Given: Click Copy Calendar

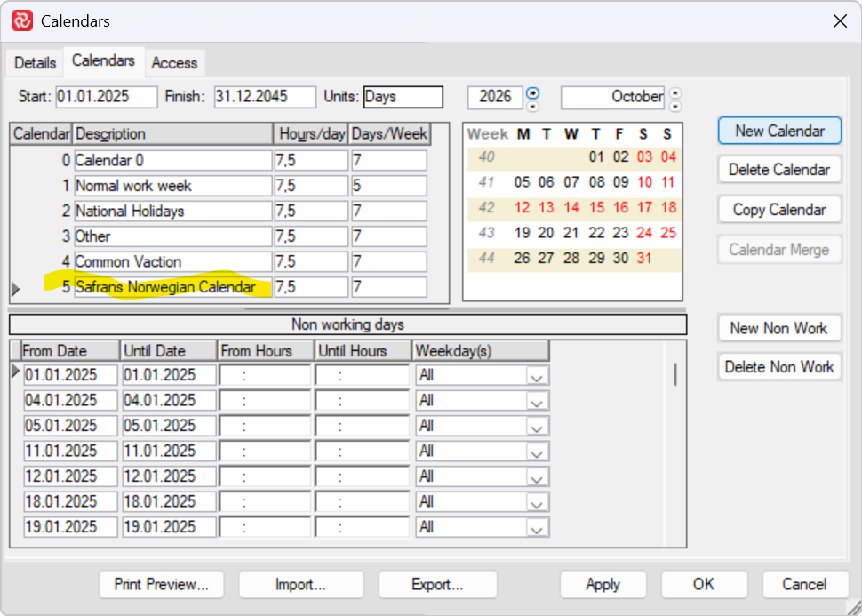Looking at the screenshot, I should (778, 209).
